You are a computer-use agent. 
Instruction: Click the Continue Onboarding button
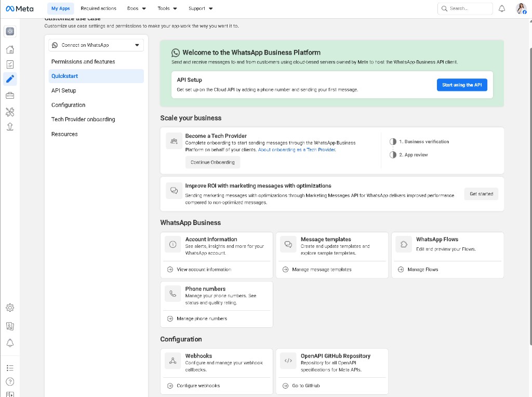tap(212, 162)
